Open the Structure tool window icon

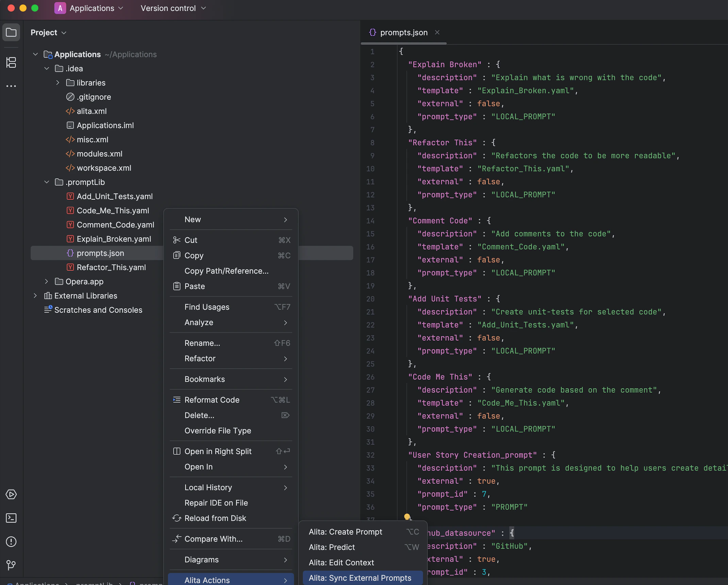[x=11, y=63]
